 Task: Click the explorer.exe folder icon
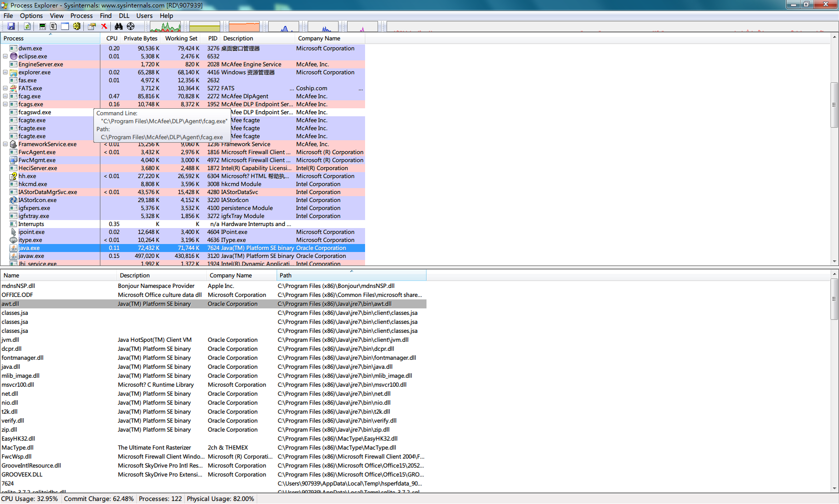click(13, 72)
